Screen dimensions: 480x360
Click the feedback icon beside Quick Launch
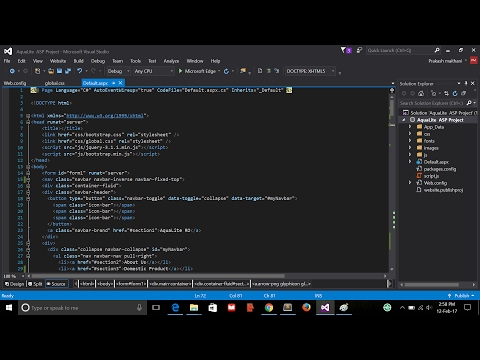tap(359, 50)
